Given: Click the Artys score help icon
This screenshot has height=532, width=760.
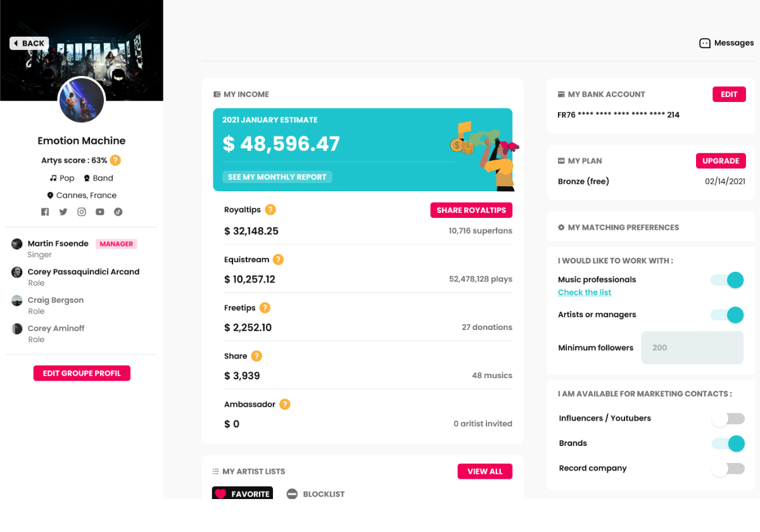Looking at the screenshot, I should [x=115, y=160].
